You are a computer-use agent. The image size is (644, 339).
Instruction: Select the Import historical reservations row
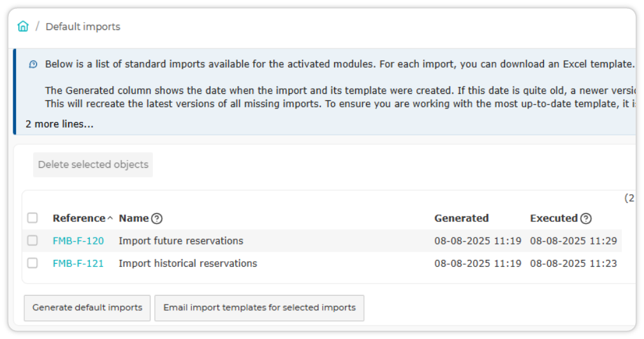point(322,263)
